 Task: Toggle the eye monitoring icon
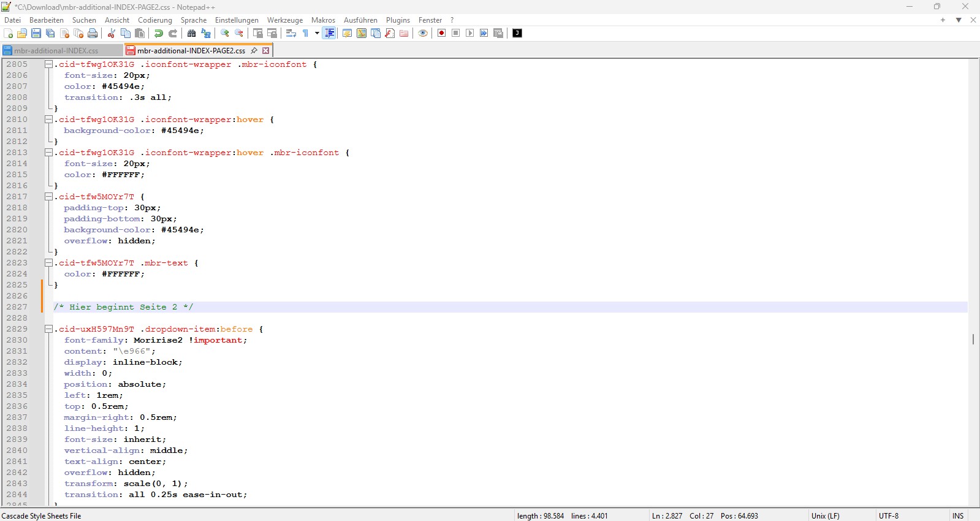point(423,33)
